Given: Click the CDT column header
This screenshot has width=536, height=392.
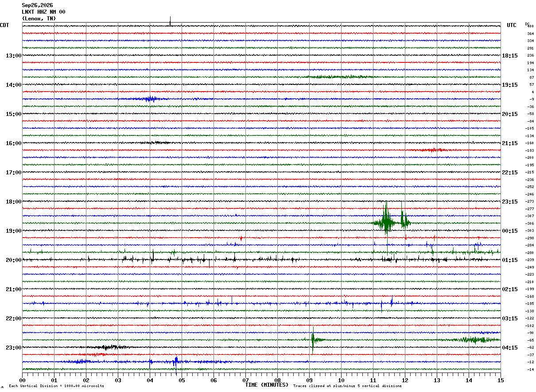Looking at the screenshot, I should [x=4, y=25].
